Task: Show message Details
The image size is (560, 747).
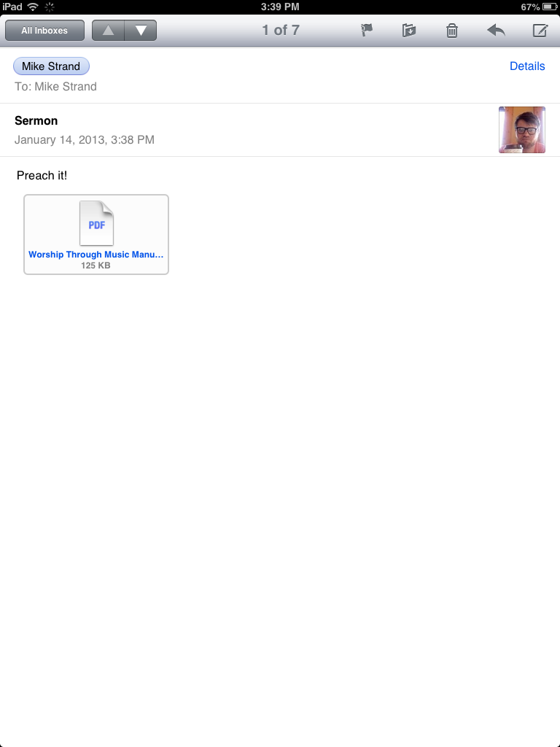Action: pos(527,66)
